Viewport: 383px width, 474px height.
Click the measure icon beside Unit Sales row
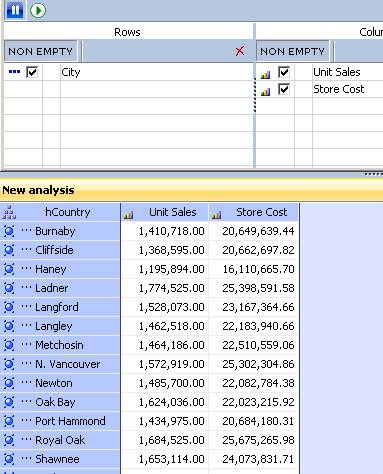click(x=265, y=75)
